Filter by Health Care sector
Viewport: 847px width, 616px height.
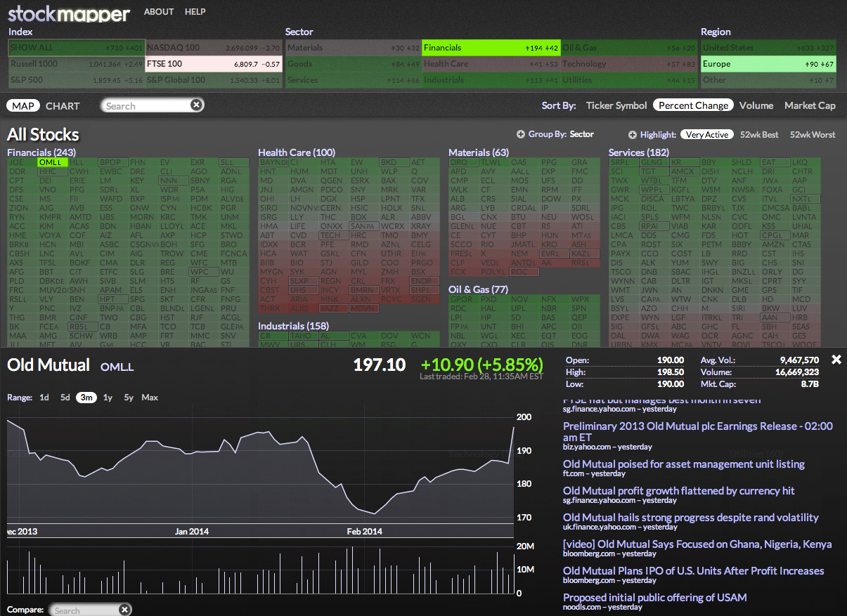click(x=491, y=64)
